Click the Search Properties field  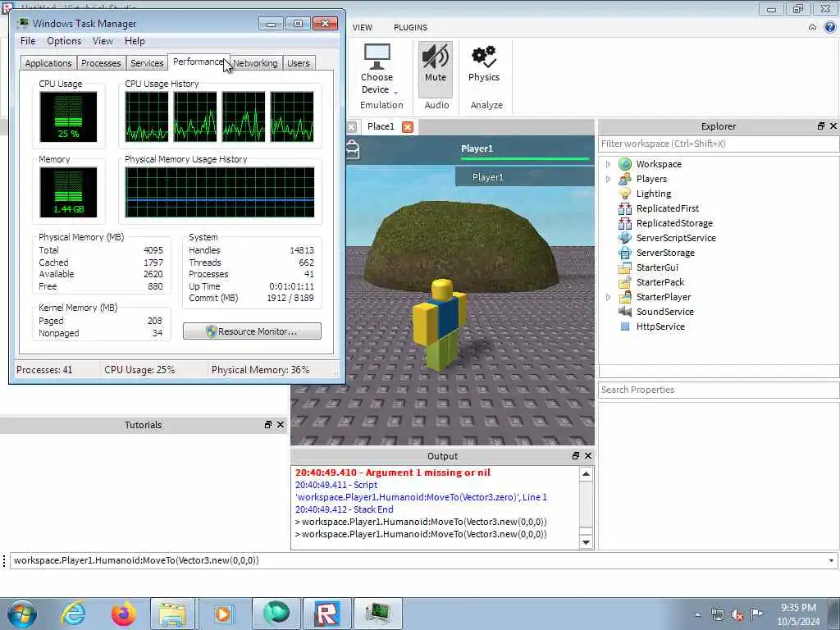(718, 390)
